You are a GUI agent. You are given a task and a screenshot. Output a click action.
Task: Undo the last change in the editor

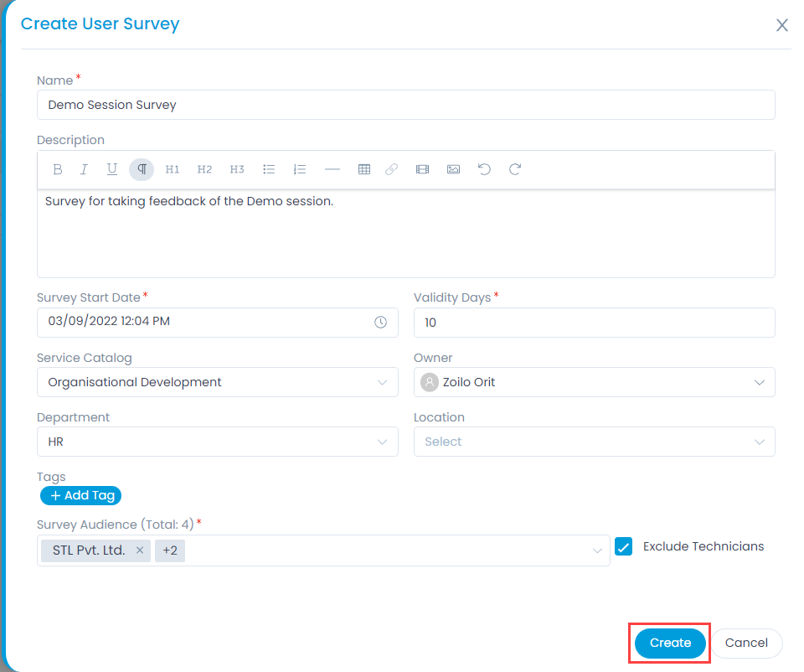pos(484,168)
